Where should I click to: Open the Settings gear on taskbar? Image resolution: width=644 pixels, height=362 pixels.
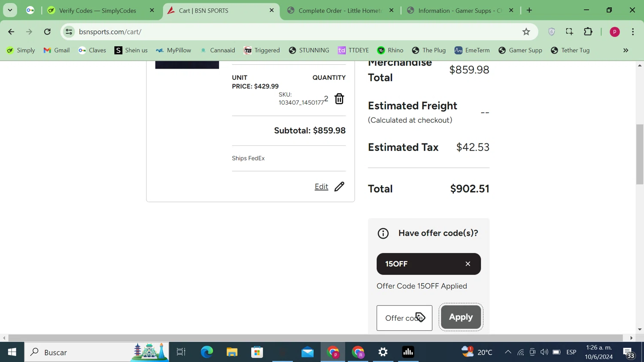(x=383, y=352)
